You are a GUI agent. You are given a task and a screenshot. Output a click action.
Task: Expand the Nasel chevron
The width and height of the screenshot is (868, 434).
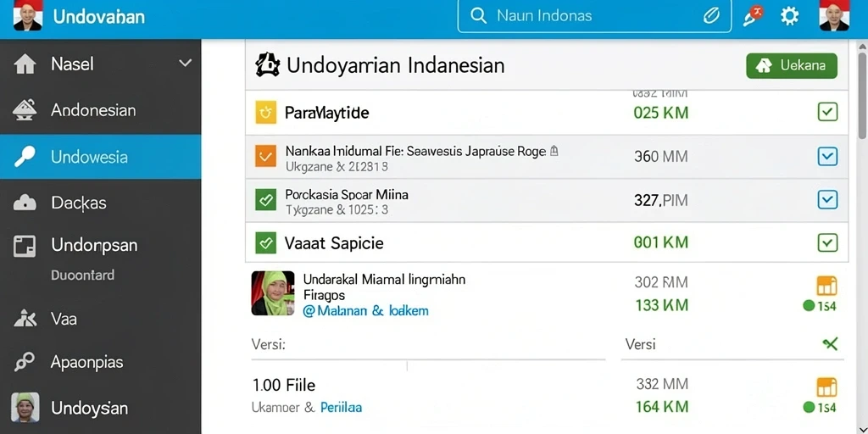185,64
